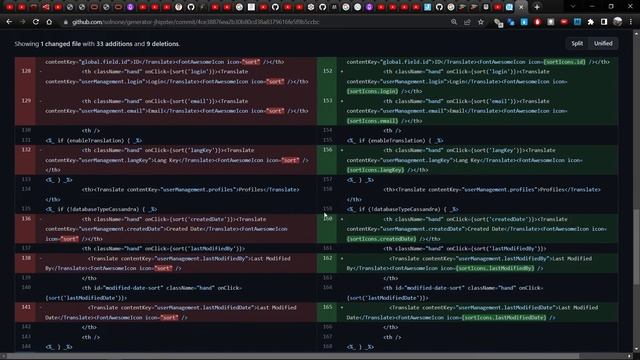Click the address bar URL
Viewport: 640px width, 360px height.
(x=195, y=22)
